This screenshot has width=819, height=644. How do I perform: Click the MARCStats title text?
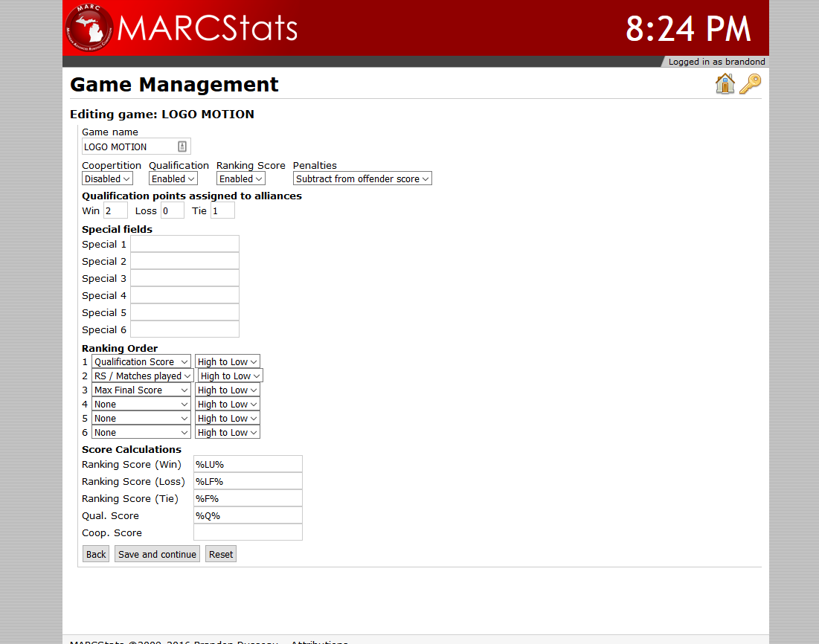[x=208, y=28]
